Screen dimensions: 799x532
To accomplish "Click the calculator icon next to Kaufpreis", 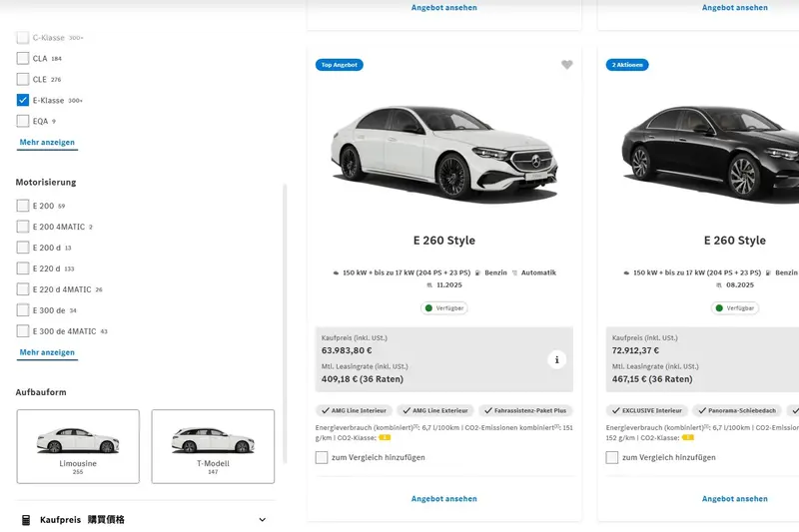I will click(24, 520).
